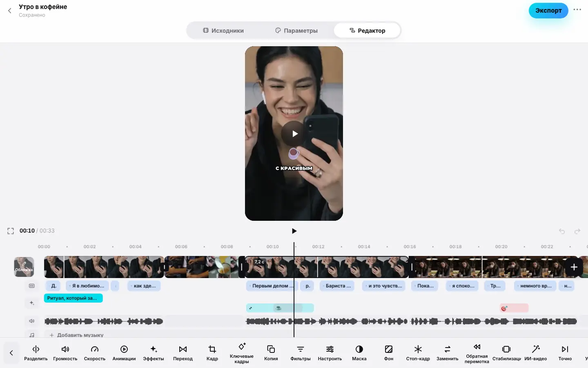
Task: Play video from the preview overlay button
Action: coord(294,134)
